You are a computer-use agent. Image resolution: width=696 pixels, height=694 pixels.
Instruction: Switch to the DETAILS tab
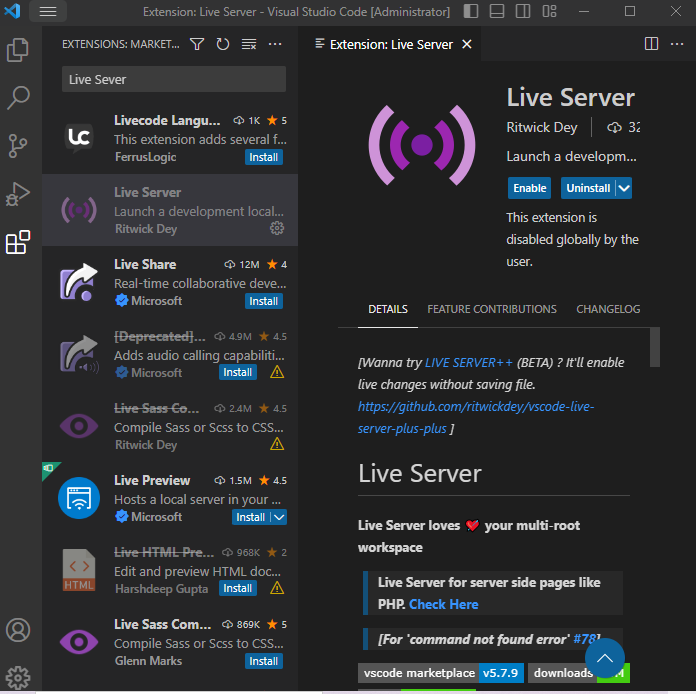point(388,309)
